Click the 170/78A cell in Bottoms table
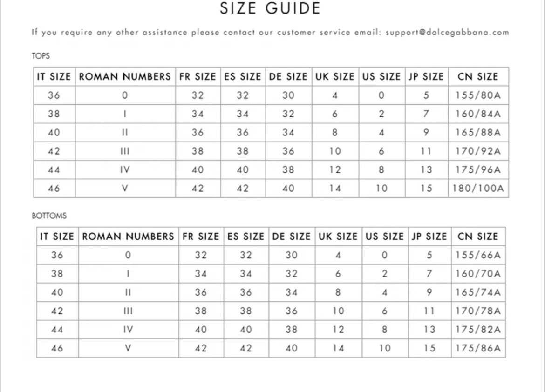 pyautogui.click(x=478, y=311)
